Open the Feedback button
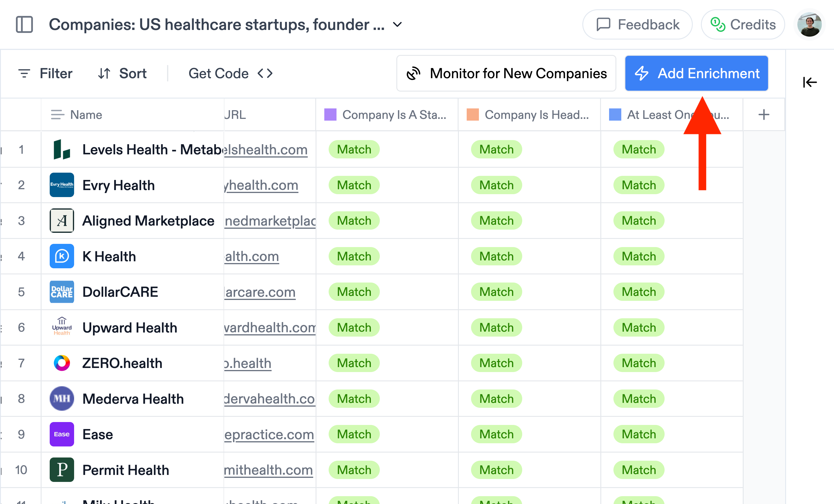The image size is (834, 504). tap(637, 24)
